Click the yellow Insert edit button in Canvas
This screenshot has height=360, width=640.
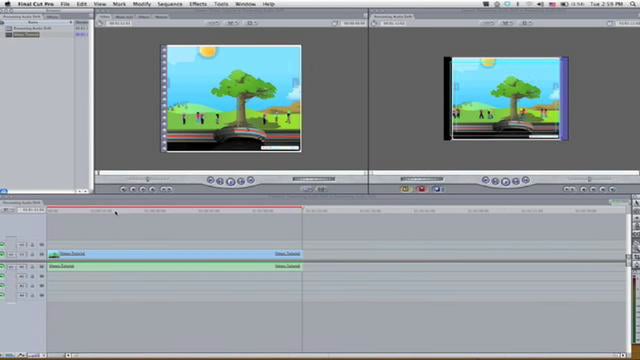405,189
